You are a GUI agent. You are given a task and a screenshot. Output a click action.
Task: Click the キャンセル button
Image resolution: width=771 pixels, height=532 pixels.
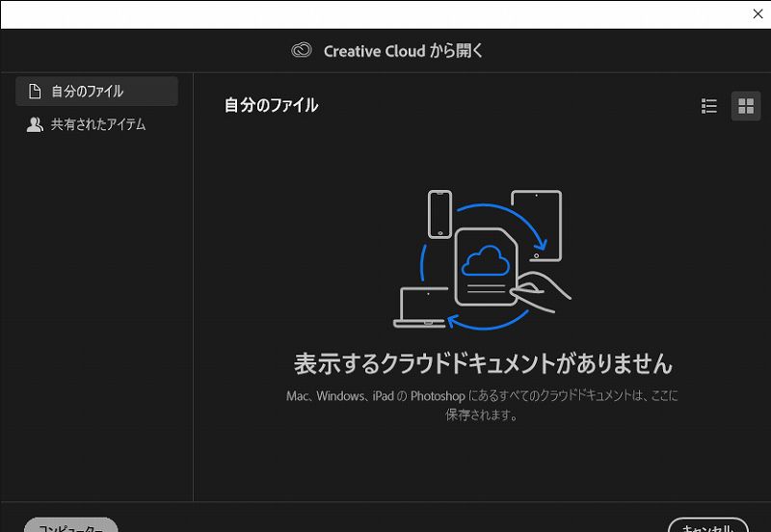708,525
